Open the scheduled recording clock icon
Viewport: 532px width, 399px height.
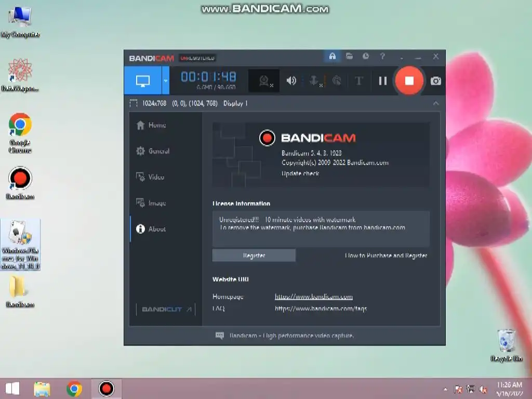[x=365, y=56]
